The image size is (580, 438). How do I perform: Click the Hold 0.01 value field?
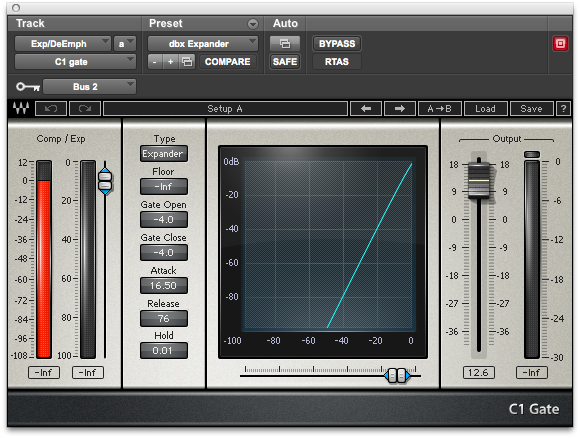pyautogui.click(x=163, y=351)
